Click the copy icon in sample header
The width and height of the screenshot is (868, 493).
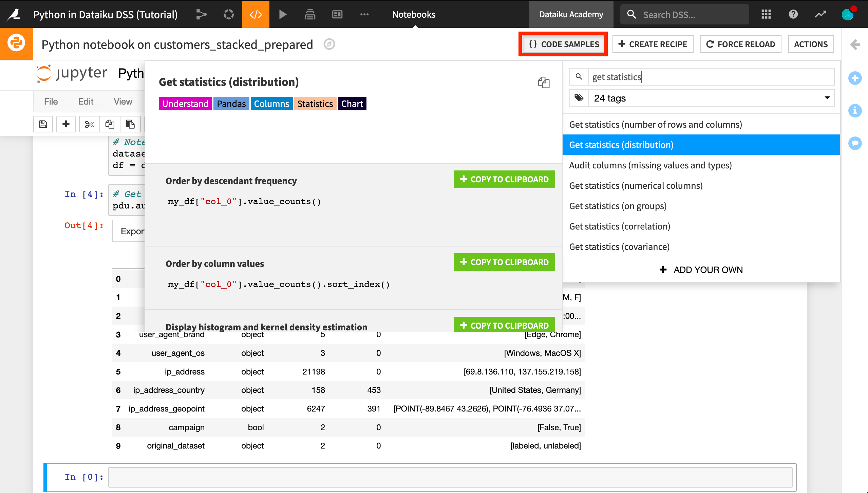pos(544,83)
